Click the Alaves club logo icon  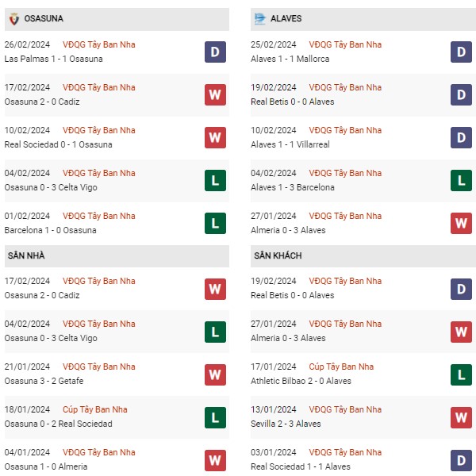click(x=260, y=19)
